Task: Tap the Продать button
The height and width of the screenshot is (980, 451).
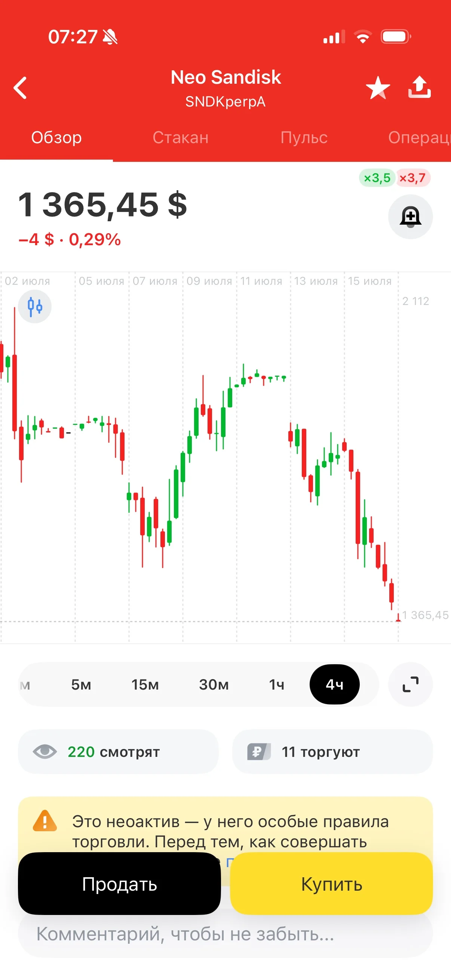Action: [120, 884]
